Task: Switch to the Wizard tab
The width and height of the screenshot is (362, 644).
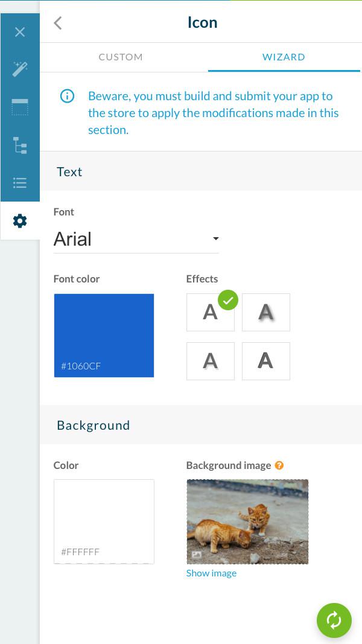Action: tap(284, 57)
